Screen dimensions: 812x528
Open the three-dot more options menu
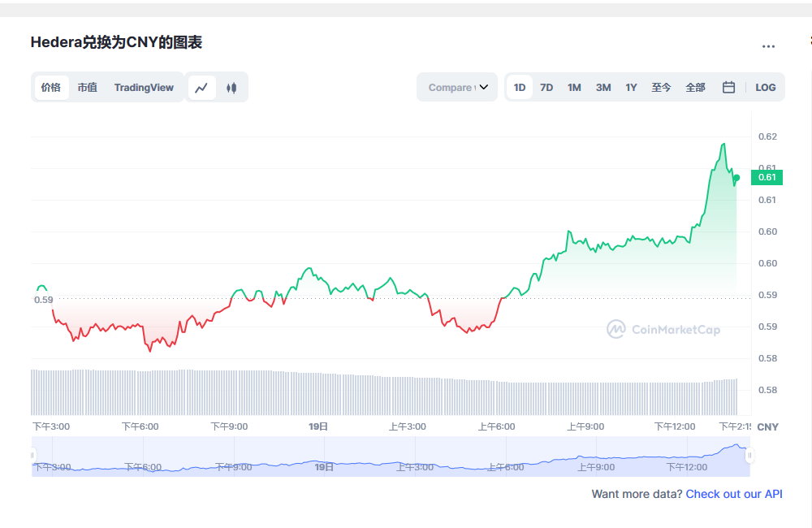tap(768, 46)
